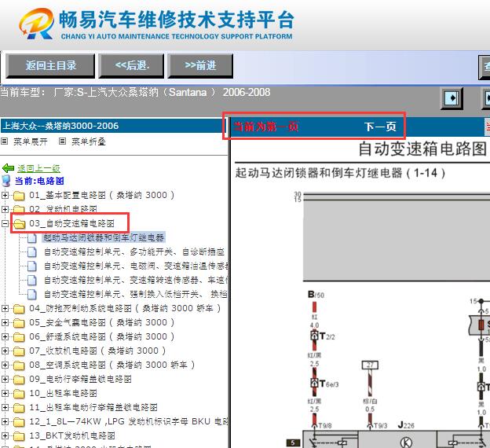Select 09_电动行李箱盖锁电路图 tree item
The width and height of the screenshot is (490, 448).
tap(80, 379)
